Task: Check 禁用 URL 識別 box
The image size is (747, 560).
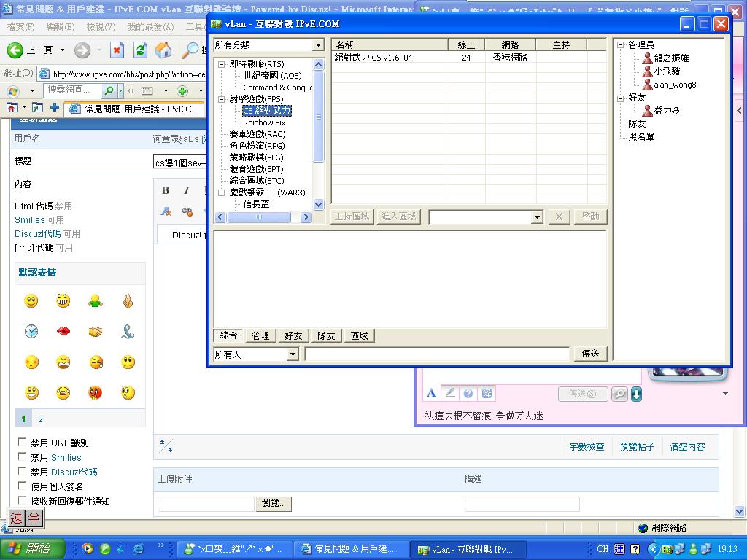Action: click(x=22, y=443)
